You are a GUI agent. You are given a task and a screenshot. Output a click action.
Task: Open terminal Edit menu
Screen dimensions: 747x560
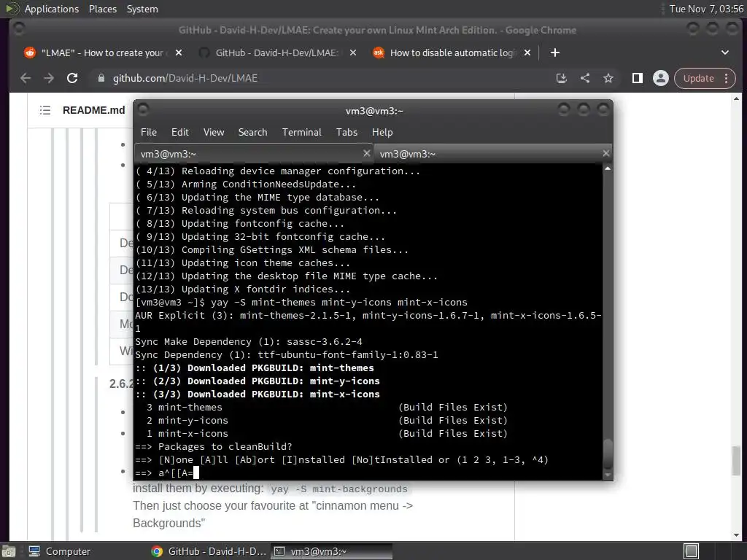pos(180,133)
